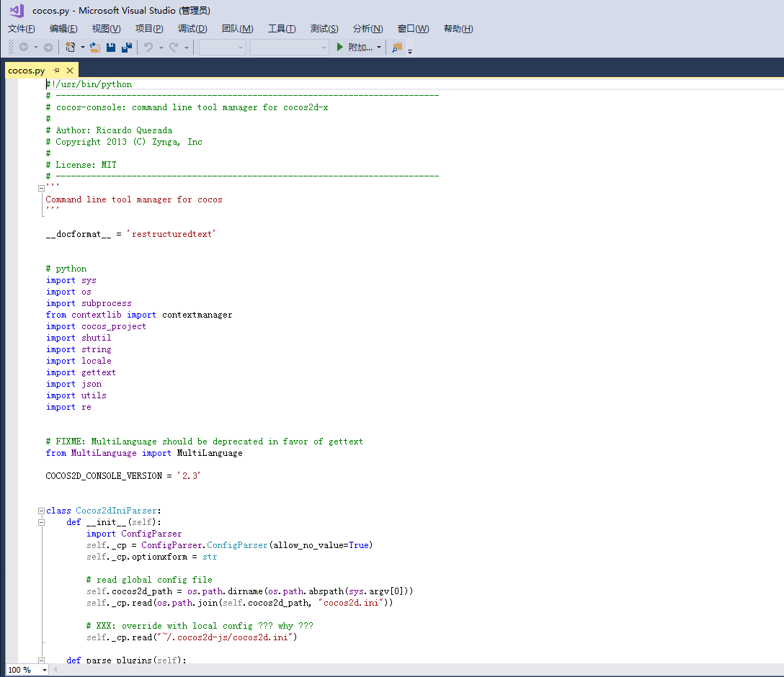Collapse the Cocos2dIniParser class block
784x677 pixels.
(42, 511)
